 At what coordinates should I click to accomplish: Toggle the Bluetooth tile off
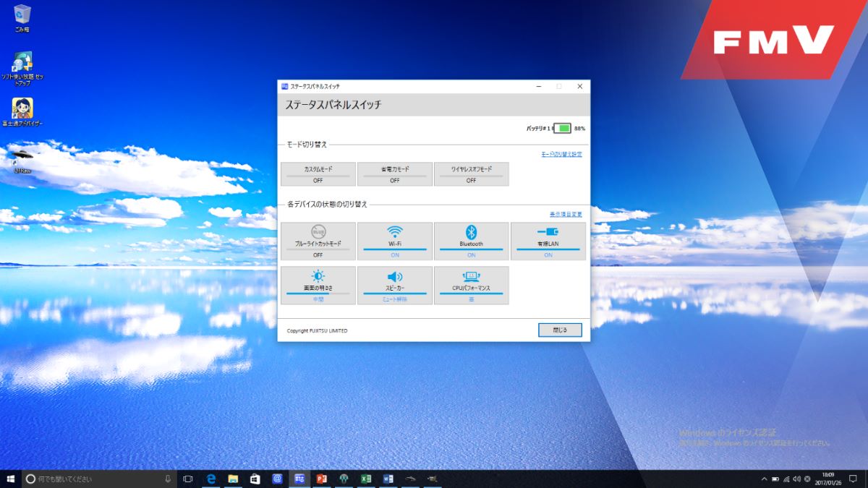click(471, 240)
